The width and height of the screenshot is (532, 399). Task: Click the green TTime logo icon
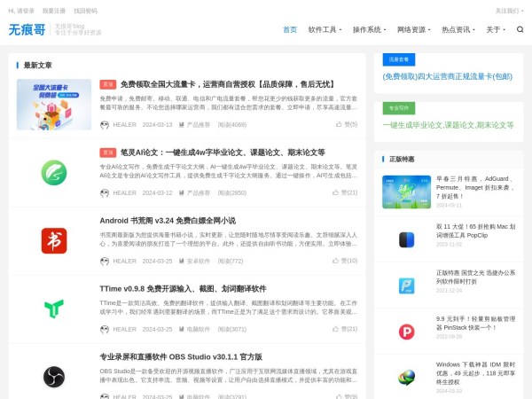54,309
